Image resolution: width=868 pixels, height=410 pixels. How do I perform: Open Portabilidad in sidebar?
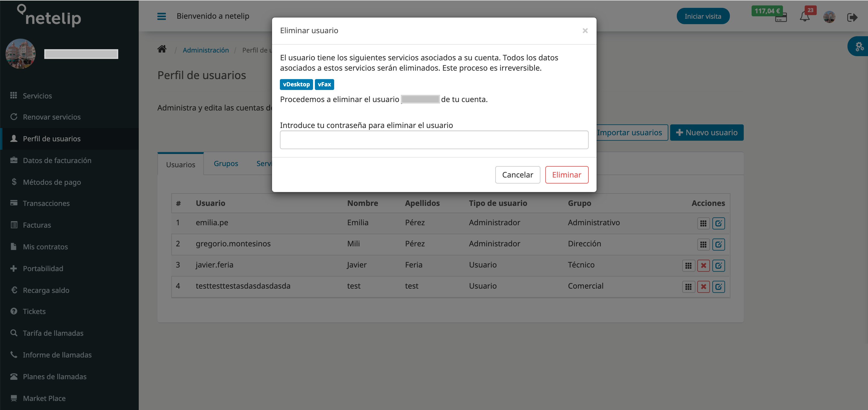pos(69,269)
